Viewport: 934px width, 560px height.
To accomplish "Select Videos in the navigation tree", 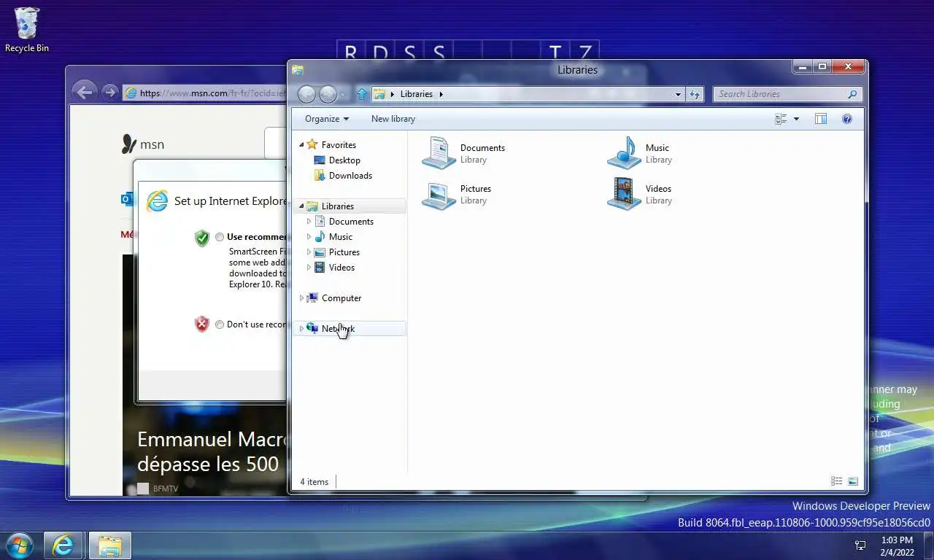I will click(341, 268).
